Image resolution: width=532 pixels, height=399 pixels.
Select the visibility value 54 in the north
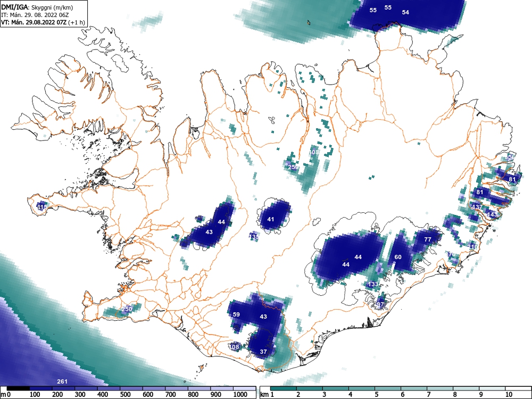[405, 12]
